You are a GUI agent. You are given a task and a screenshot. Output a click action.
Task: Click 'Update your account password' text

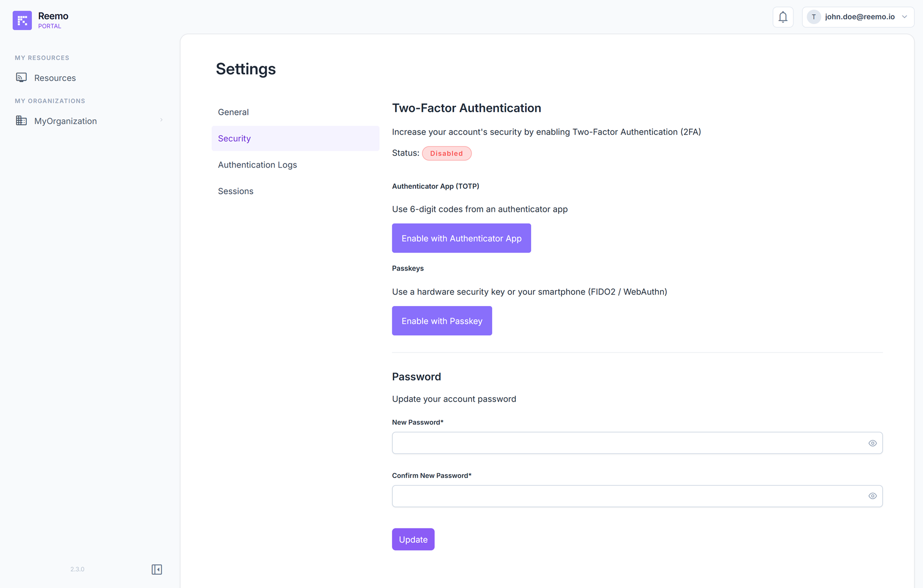pos(454,399)
